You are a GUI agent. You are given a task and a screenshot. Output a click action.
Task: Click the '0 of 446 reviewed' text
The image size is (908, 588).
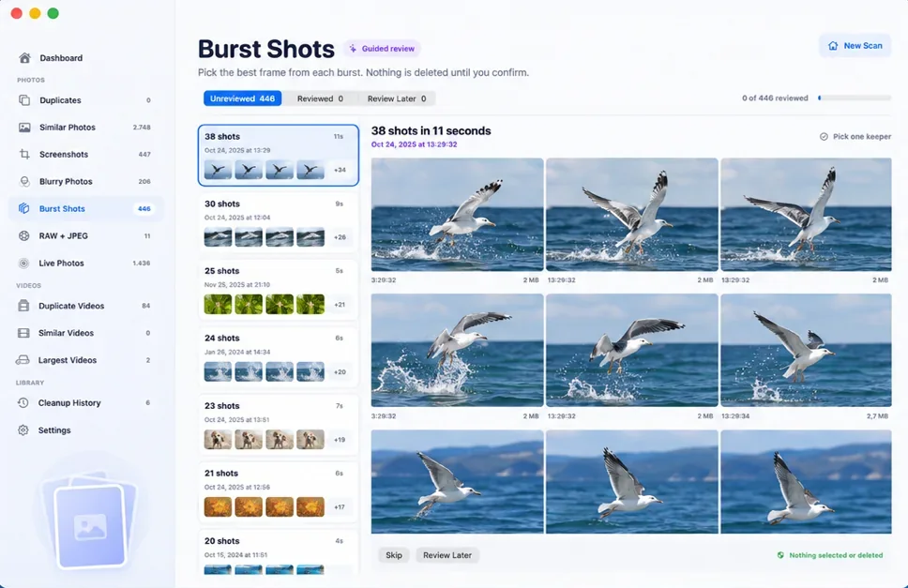[x=775, y=98]
